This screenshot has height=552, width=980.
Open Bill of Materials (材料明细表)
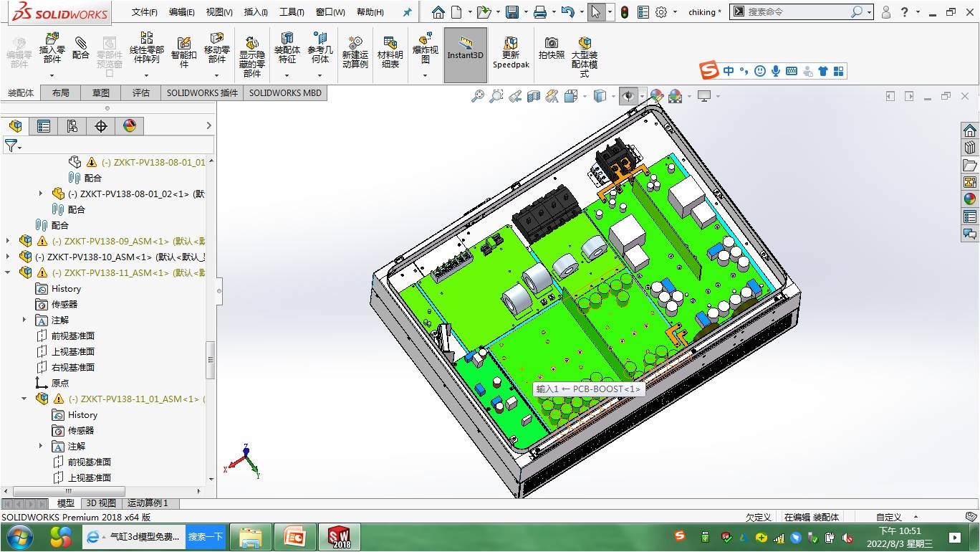point(390,52)
